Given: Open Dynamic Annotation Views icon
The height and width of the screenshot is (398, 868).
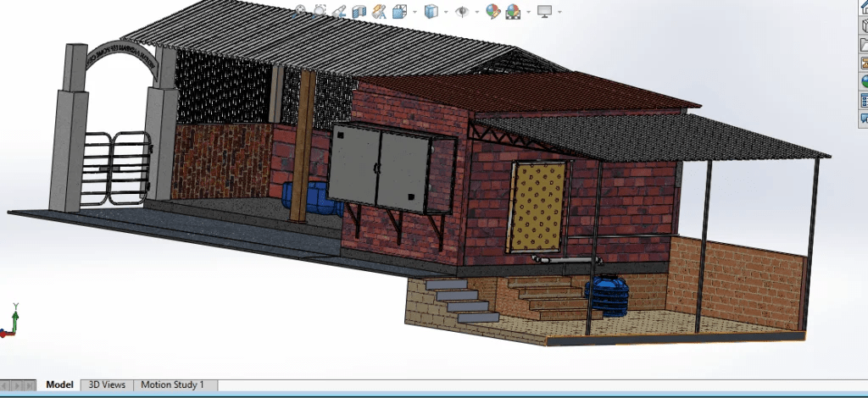Looking at the screenshot, I should point(379,11).
